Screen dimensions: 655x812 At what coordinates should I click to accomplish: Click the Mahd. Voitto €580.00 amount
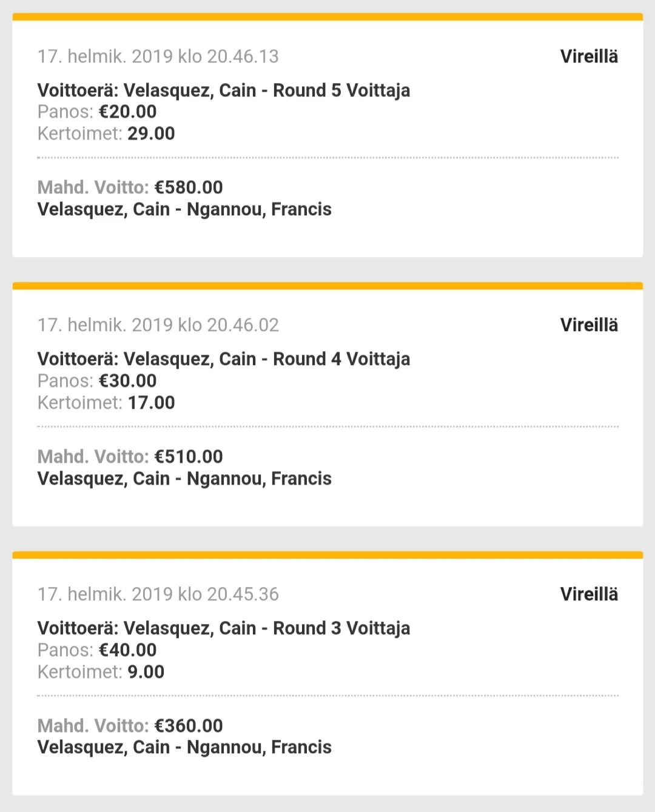pos(189,187)
